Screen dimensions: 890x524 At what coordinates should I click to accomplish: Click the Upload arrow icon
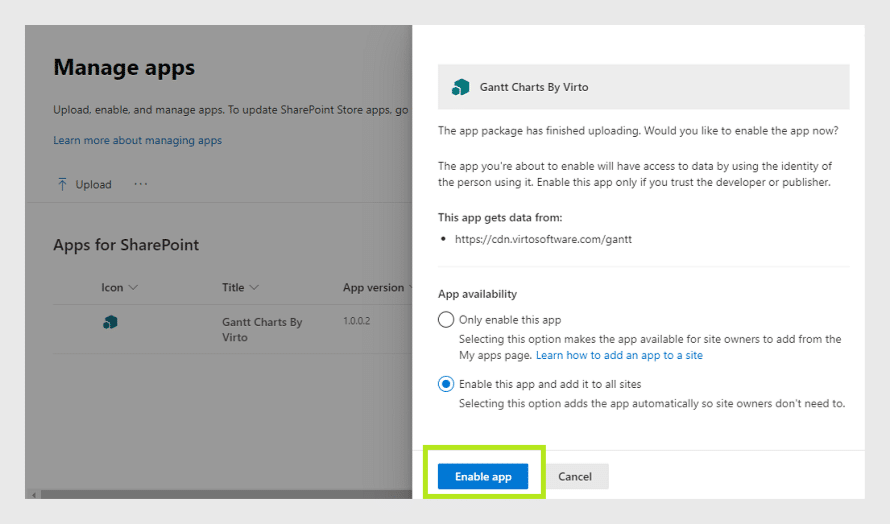click(62, 184)
